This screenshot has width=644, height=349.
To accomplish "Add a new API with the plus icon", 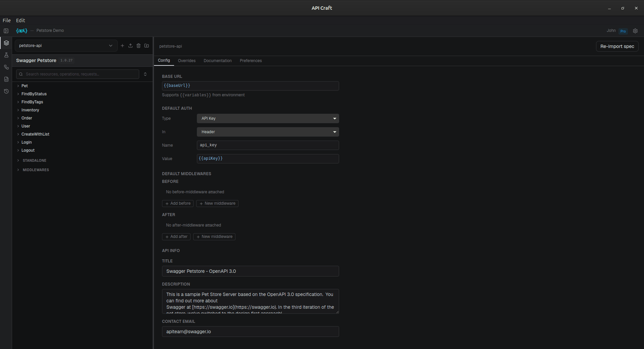I will click(122, 46).
